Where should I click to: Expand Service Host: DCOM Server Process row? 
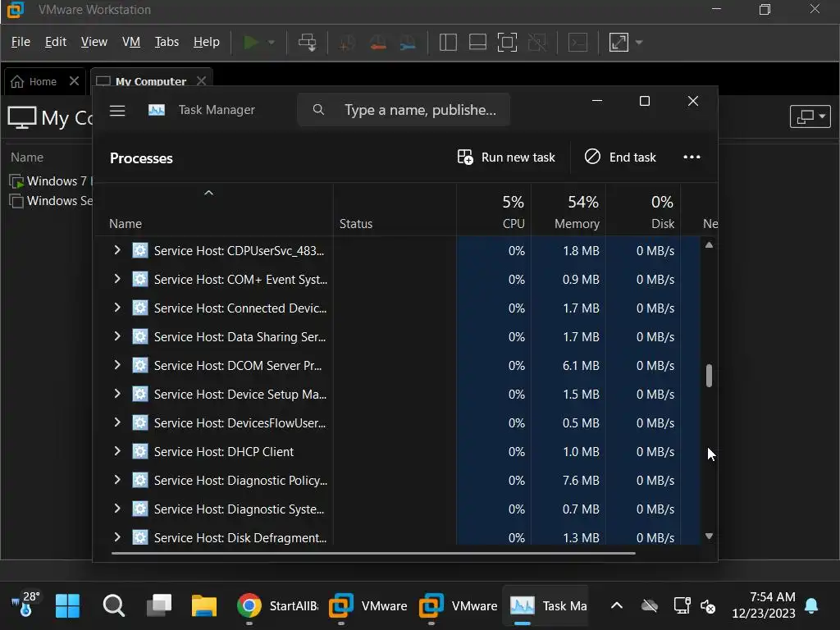click(117, 364)
